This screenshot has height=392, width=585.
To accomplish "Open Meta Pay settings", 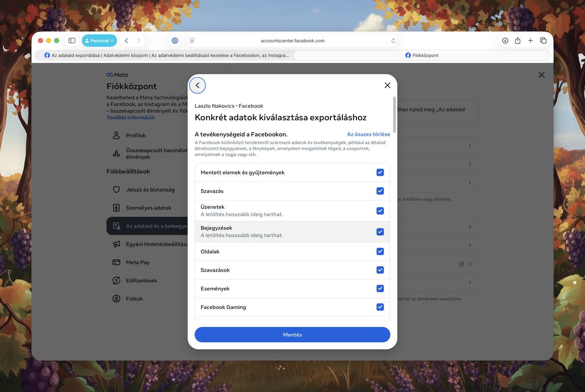I will click(x=147, y=262).
